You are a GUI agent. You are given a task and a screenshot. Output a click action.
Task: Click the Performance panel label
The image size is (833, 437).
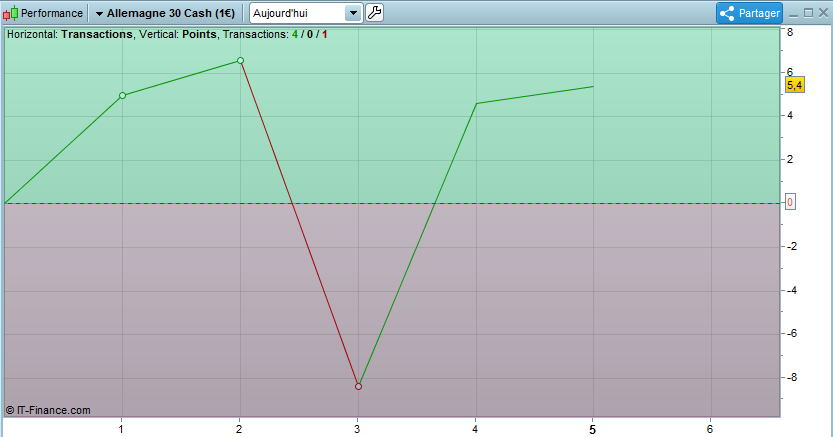[52, 13]
